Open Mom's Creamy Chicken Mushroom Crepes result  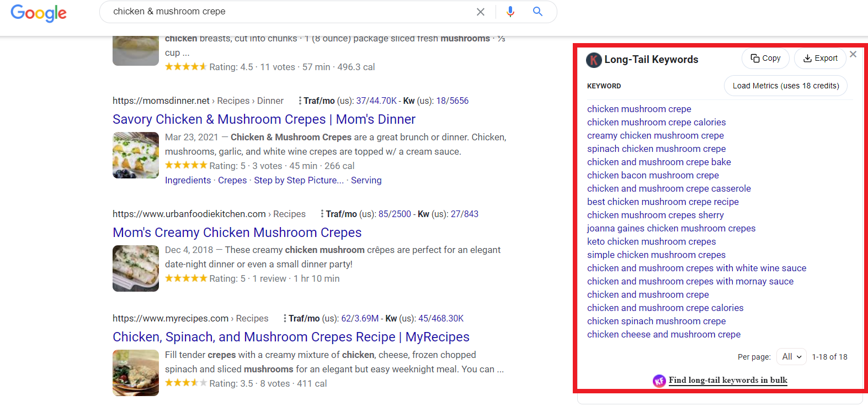click(x=237, y=233)
